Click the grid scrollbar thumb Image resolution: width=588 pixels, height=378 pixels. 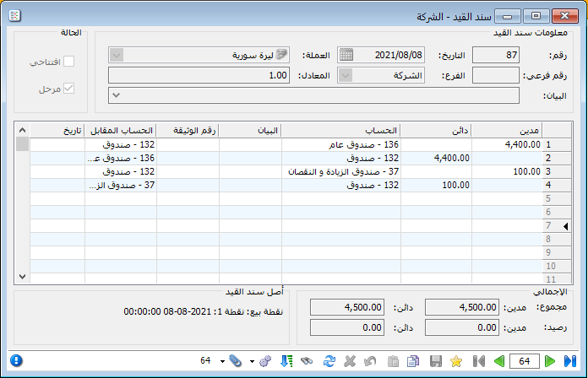(x=22, y=143)
